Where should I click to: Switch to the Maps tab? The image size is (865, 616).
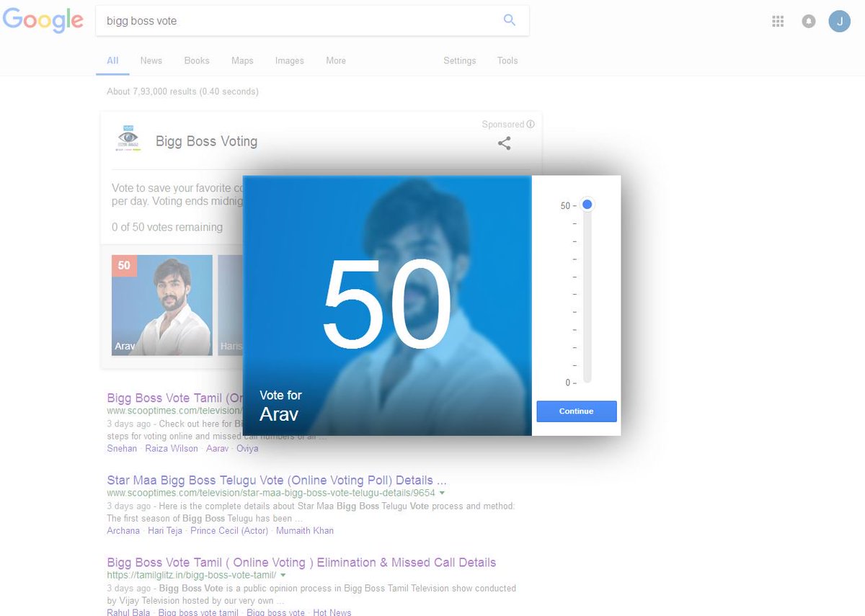(x=242, y=61)
